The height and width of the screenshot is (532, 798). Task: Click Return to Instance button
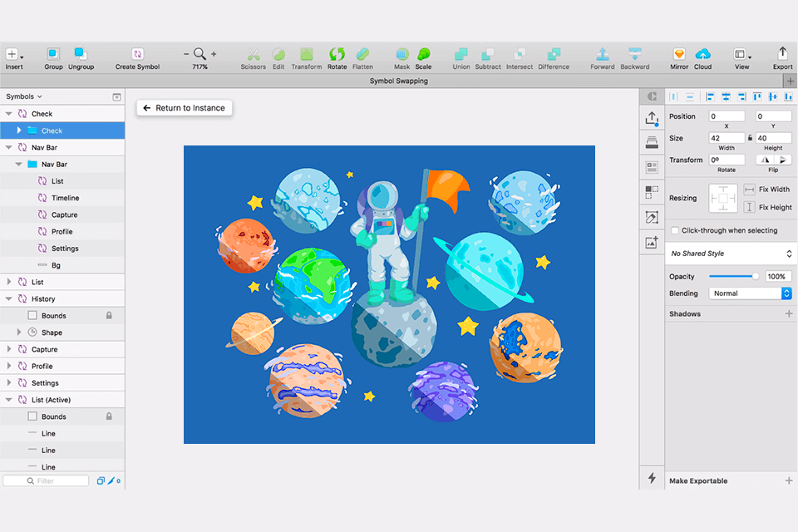(185, 108)
